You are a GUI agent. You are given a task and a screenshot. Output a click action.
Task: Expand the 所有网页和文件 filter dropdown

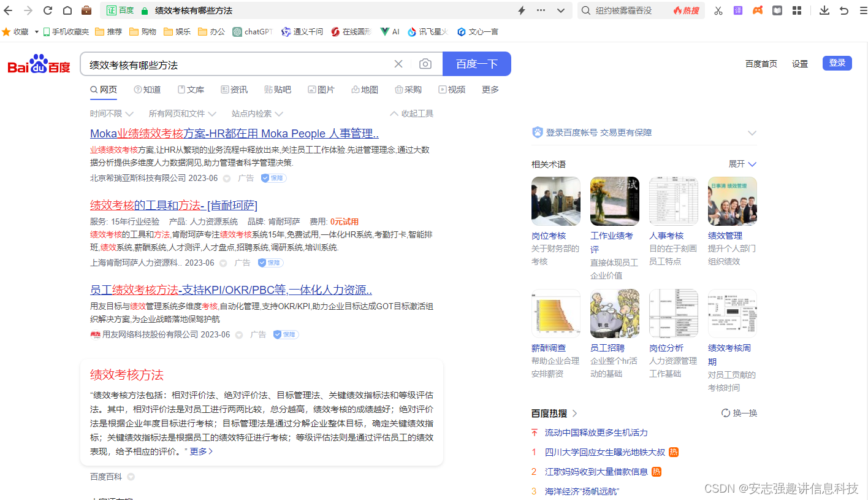pyautogui.click(x=183, y=113)
